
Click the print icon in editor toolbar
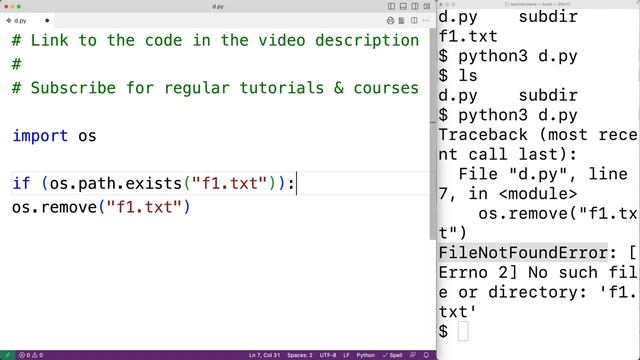pyautogui.click(x=391, y=20)
